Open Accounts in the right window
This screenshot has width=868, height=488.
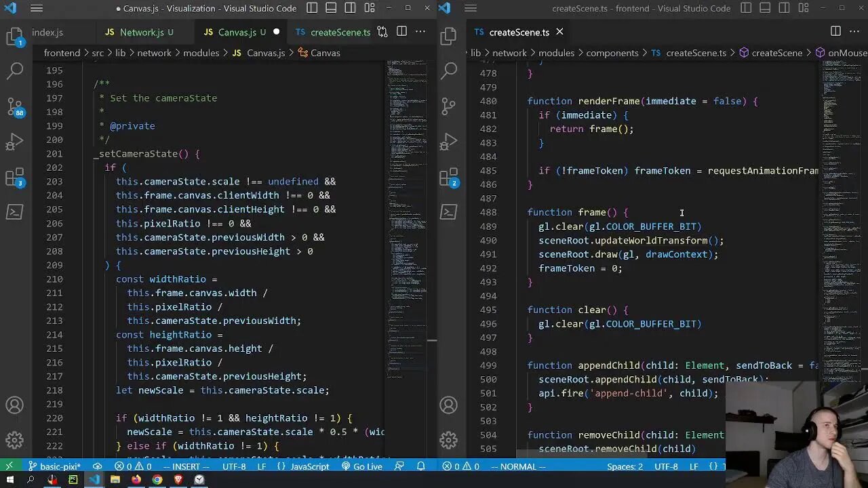point(448,405)
